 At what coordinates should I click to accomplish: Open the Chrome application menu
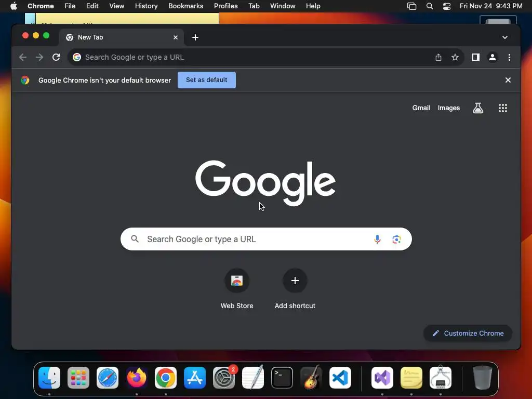[x=41, y=6]
